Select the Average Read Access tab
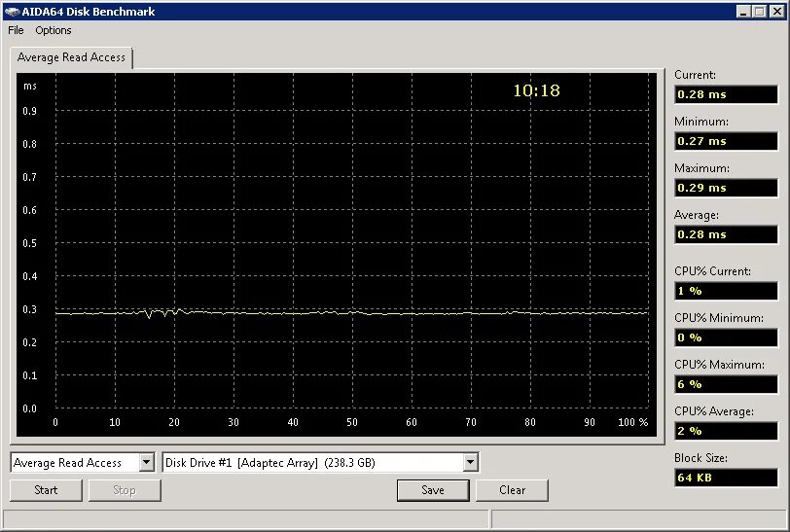790x532 pixels. coord(71,57)
